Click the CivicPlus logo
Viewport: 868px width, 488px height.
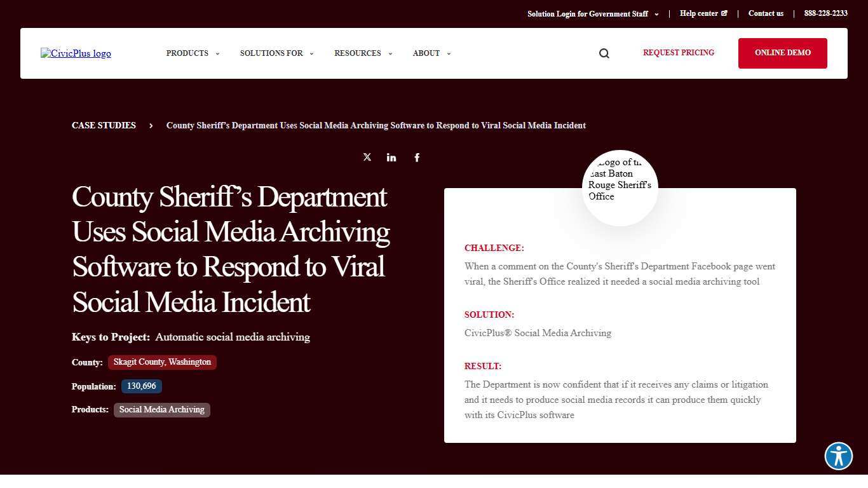click(75, 53)
